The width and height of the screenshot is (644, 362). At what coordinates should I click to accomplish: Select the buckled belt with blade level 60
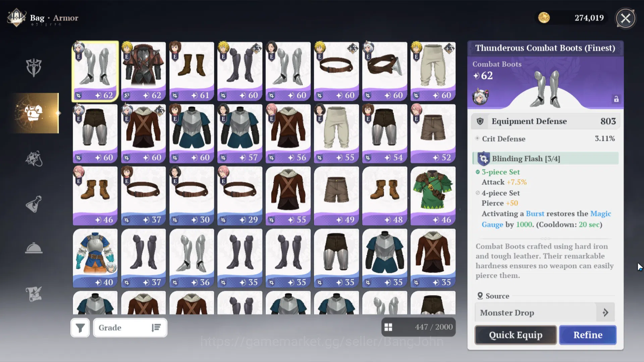click(x=385, y=71)
